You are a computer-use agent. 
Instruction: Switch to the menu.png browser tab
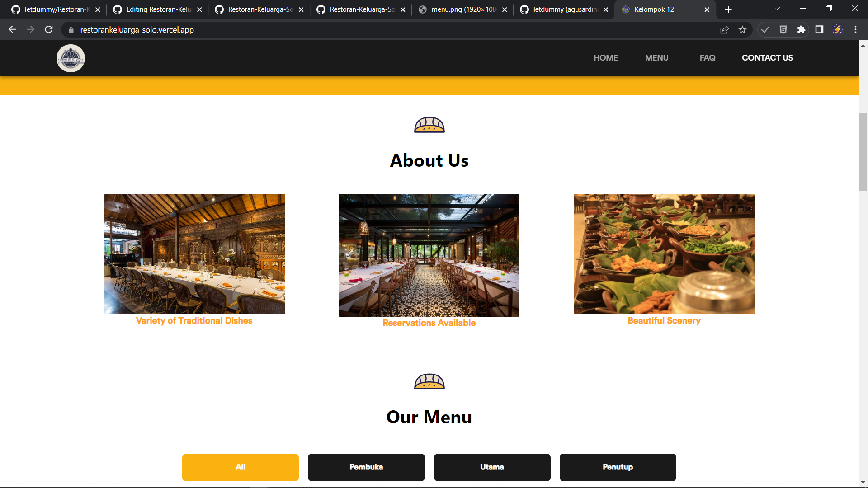click(462, 9)
